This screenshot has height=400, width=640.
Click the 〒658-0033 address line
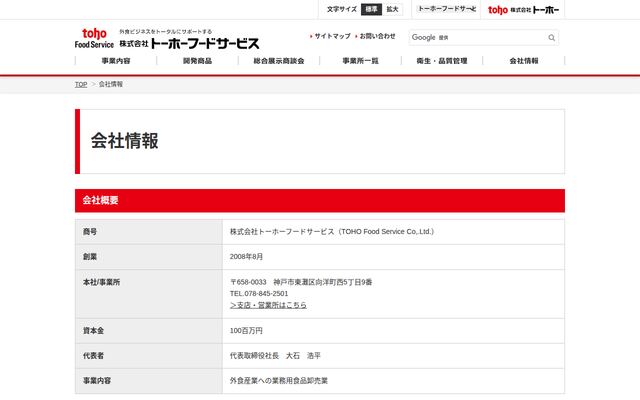pos(301,282)
